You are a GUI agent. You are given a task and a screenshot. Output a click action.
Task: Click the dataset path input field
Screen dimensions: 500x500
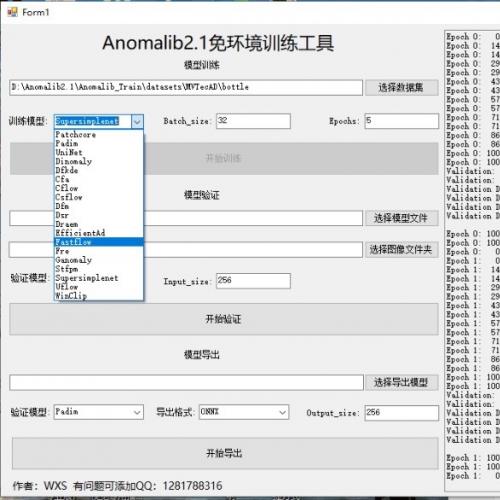[186, 88]
